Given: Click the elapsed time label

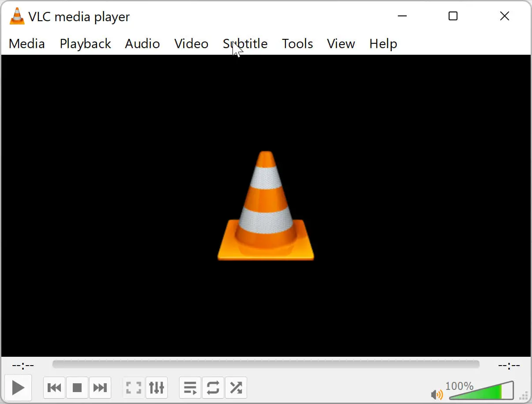Looking at the screenshot, I should pos(23,366).
